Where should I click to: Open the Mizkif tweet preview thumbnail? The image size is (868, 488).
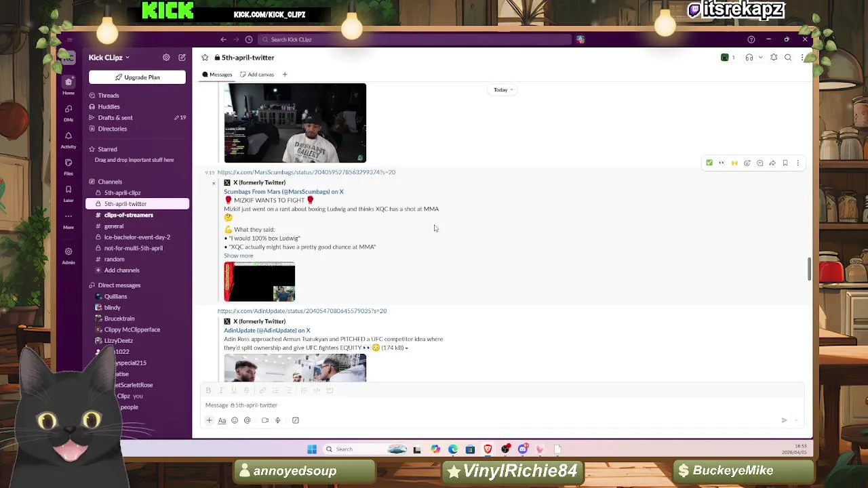coord(260,282)
